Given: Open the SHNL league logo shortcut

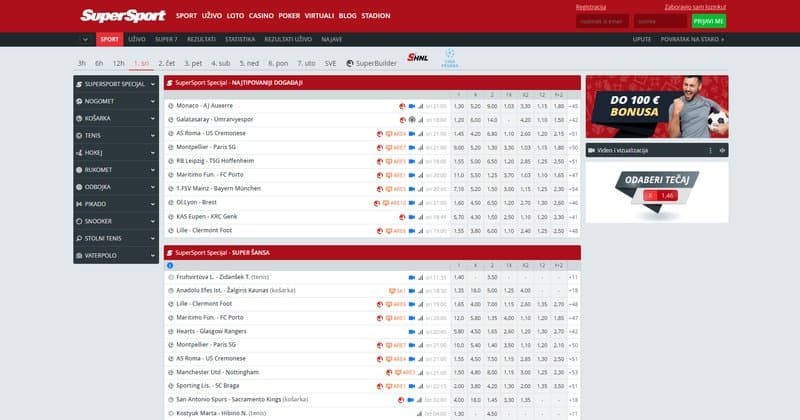Looking at the screenshot, I should pyautogui.click(x=417, y=57).
